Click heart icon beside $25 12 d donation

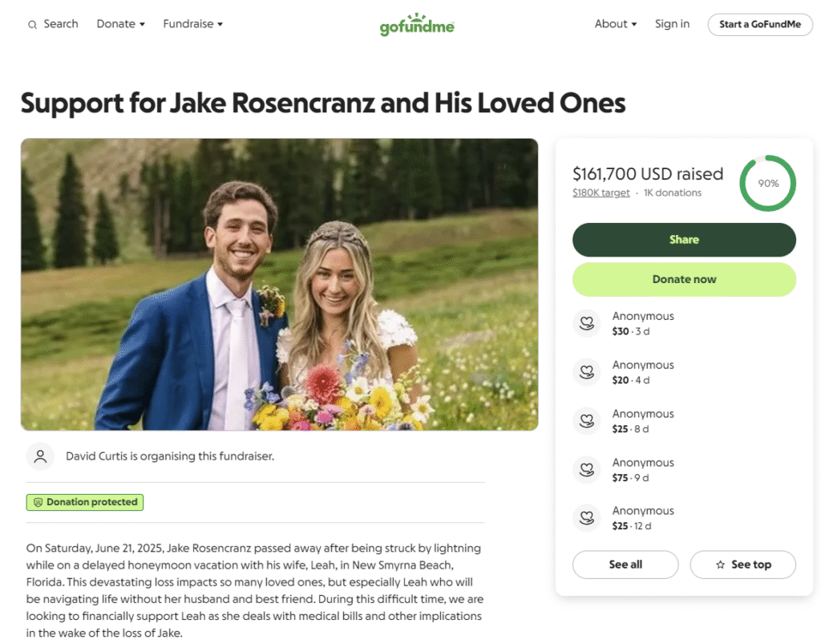(586, 518)
